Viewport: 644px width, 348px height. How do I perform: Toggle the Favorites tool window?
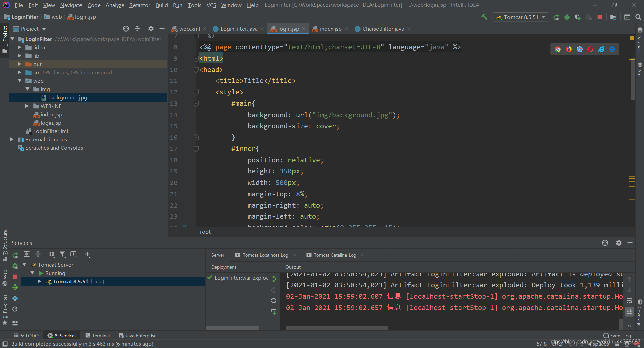click(5, 310)
